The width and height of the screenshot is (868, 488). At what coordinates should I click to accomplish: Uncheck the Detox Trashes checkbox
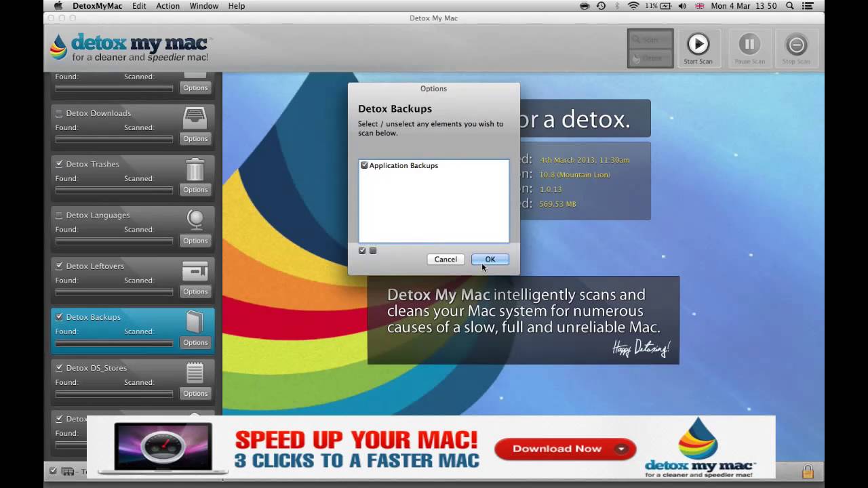59,164
